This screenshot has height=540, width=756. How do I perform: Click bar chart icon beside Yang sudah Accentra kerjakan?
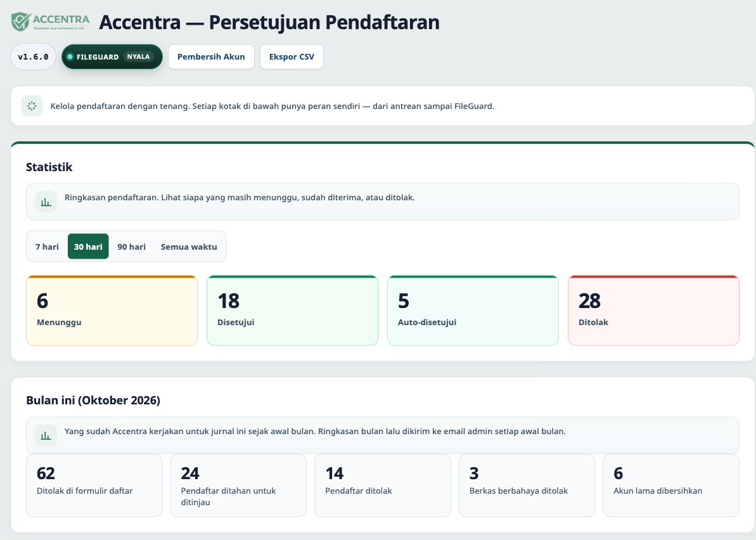46,435
